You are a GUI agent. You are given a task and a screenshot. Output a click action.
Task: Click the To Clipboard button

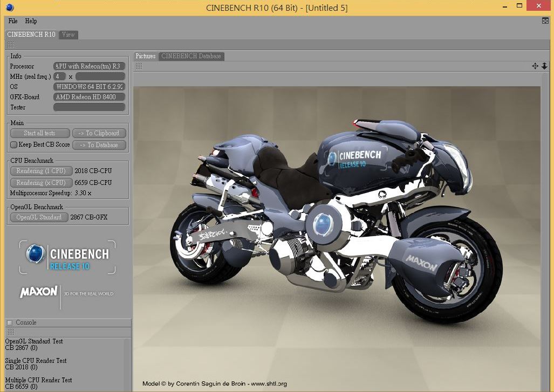coord(99,133)
